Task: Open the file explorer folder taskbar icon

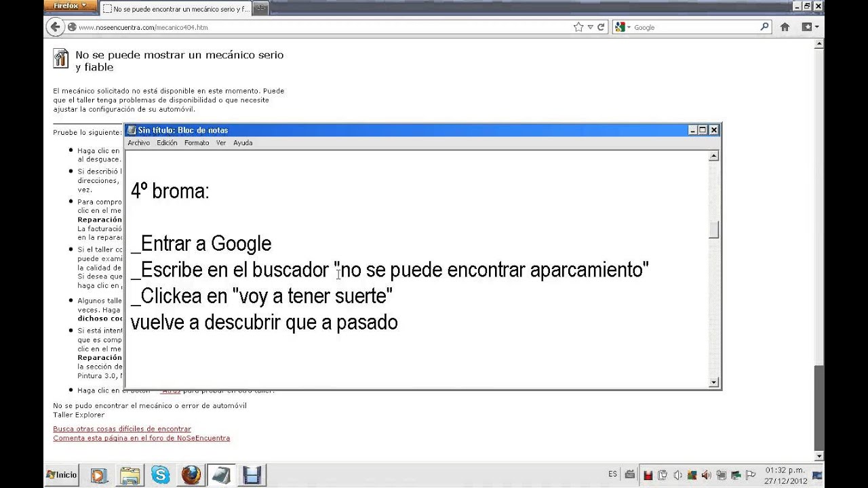Action: (130, 475)
